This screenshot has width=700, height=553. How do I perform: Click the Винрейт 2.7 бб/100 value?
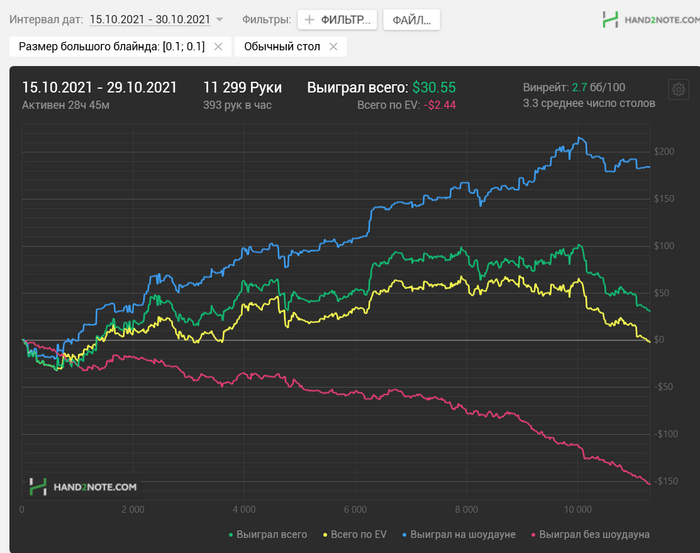[x=574, y=87]
